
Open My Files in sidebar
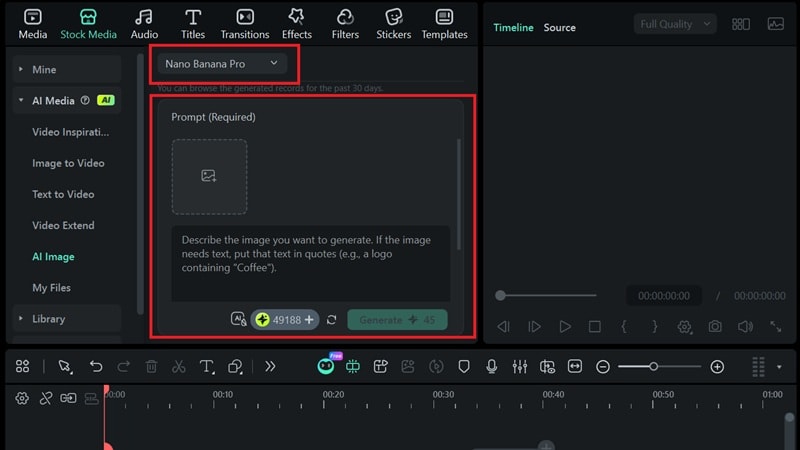tap(52, 288)
